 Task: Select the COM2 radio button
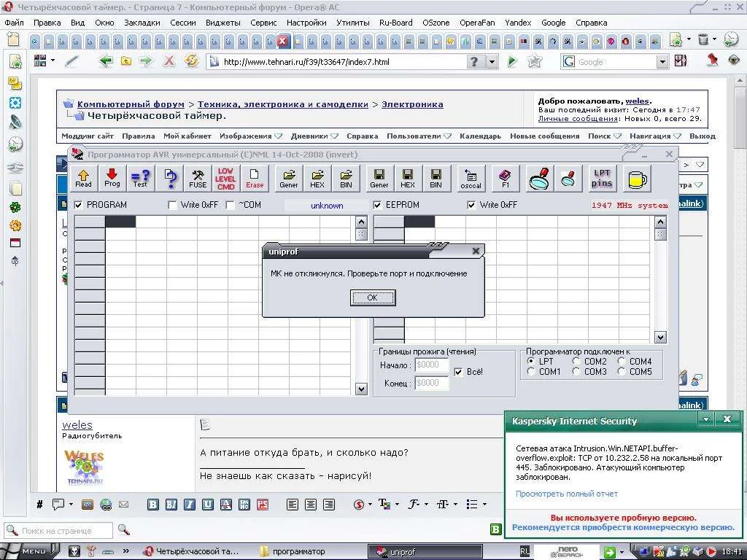click(577, 361)
